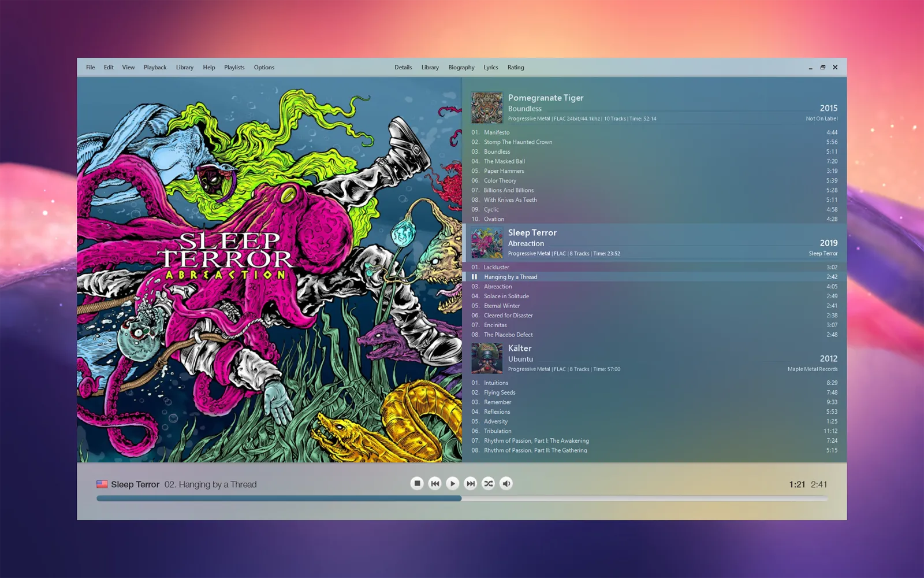This screenshot has width=924, height=578.
Task: Select the Kälter Ubuntu album cover thumbnail
Action: click(x=487, y=358)
